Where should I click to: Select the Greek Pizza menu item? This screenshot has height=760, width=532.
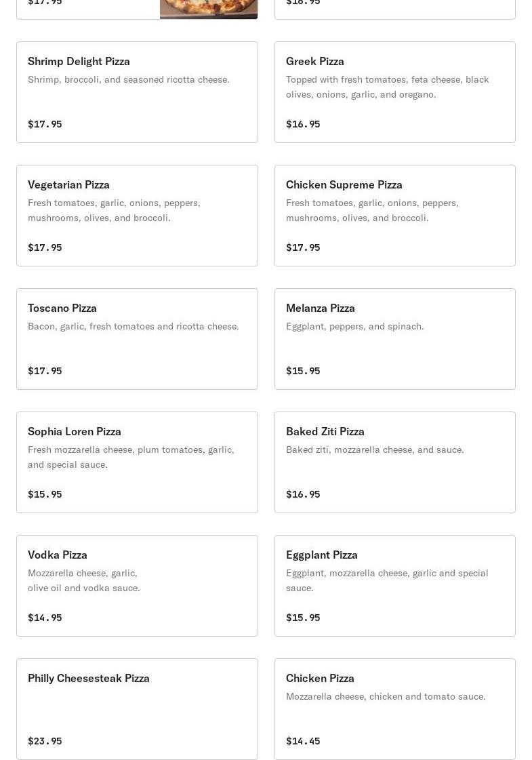pyautogui.click(x=394, y=92)
